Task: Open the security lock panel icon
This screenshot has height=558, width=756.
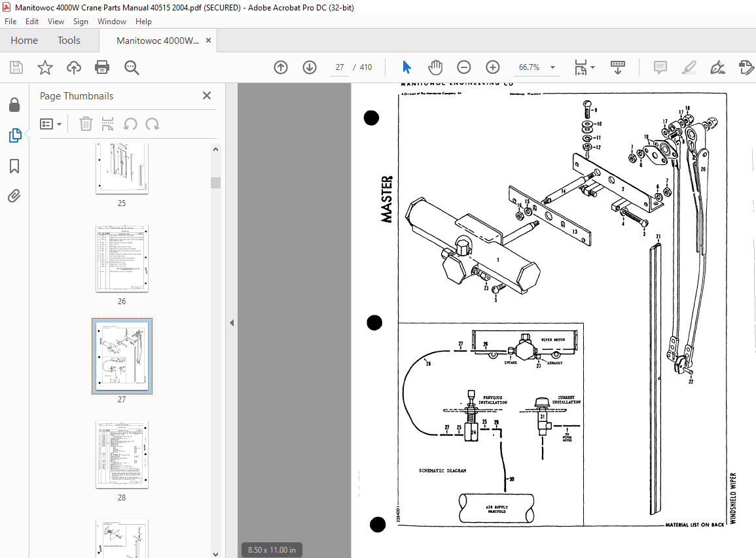Action: (14, 105)
